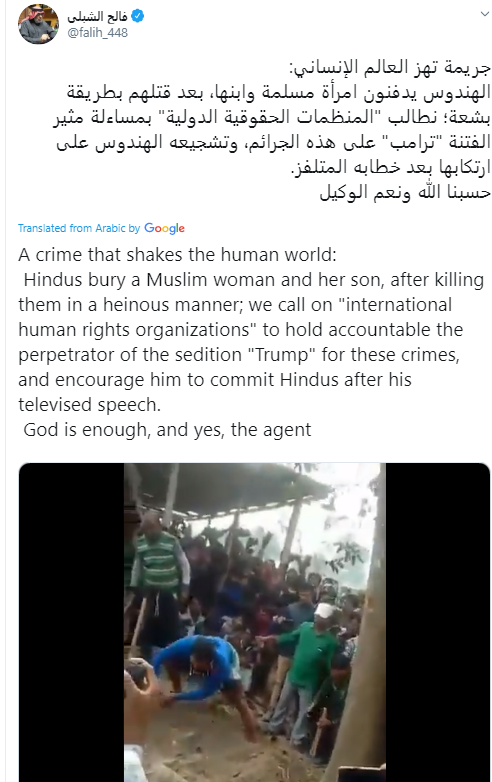The image size is (492, 782).
Task: Open the @falih_448 handle link
Action: pyautogui.click(x=97, y=33)
